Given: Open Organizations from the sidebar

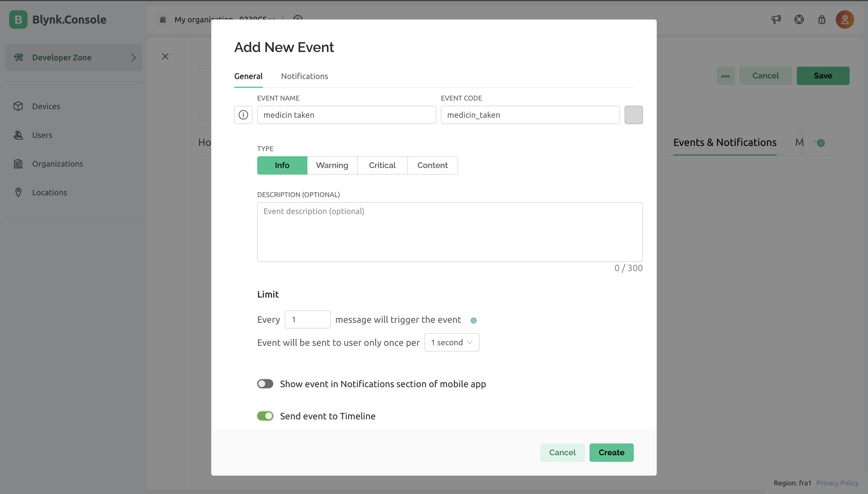Looking at the screenshot, I should pyautogui.click(x=57, y=164).
